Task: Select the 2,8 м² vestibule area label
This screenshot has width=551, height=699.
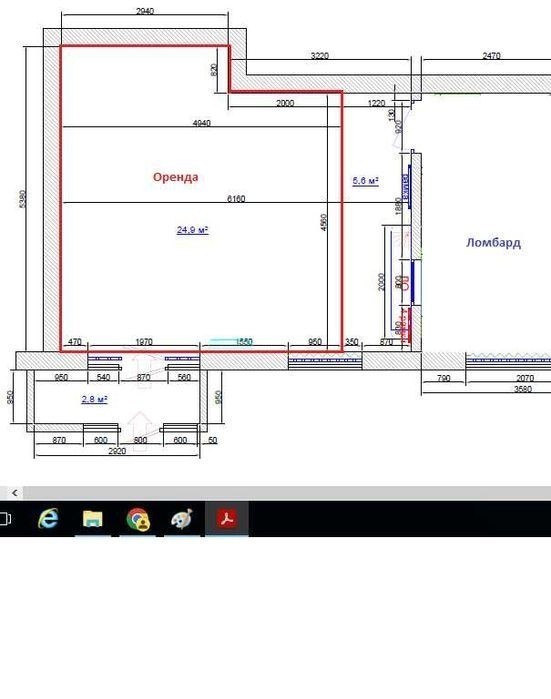Action: tap(95, 399)
